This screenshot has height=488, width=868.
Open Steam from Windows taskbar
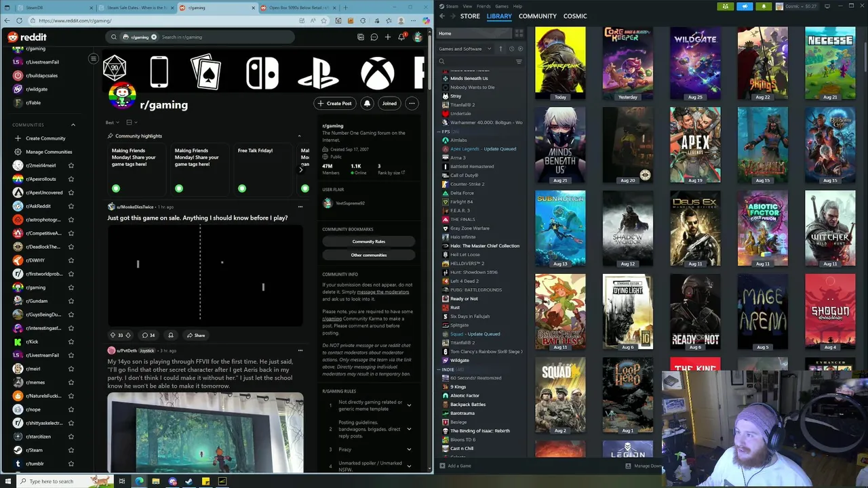click(189, 481)
